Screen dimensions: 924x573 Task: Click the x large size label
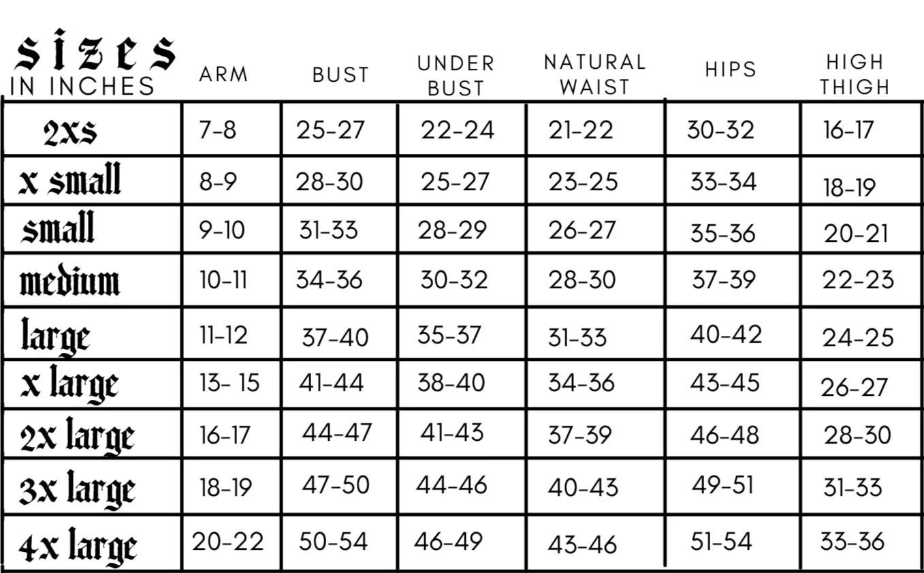[69, 385]
